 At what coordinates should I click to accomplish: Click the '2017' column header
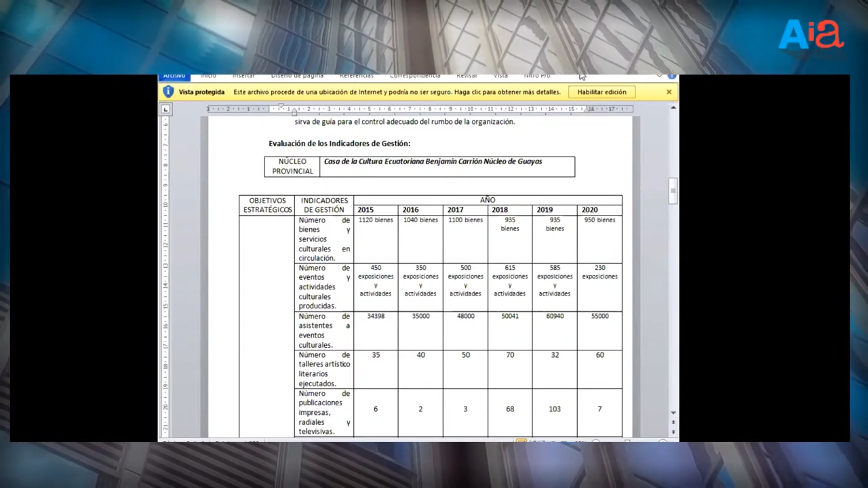[465, 210]
